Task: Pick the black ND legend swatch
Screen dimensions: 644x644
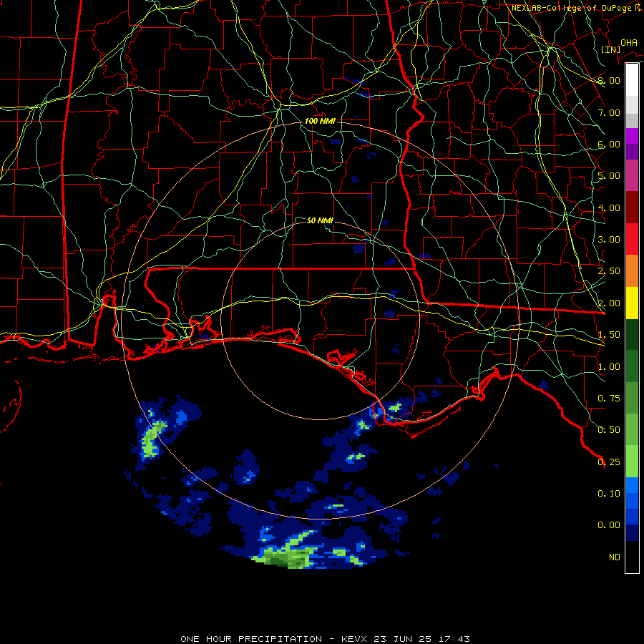Action: tap(632, 557)
